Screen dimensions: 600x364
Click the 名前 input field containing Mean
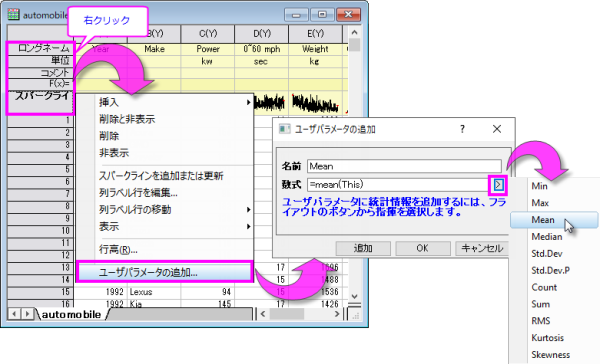click(404, 166)
